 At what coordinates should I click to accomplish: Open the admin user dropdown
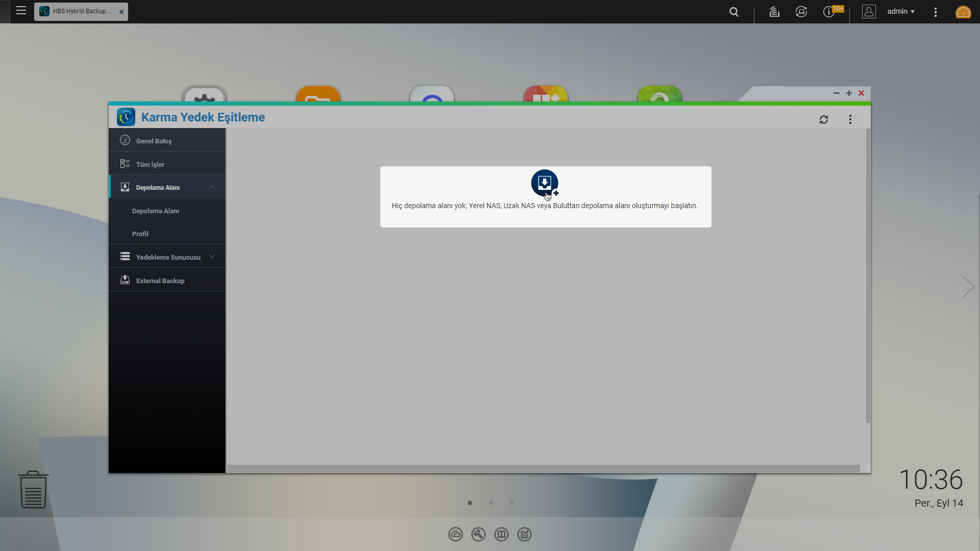tap(900, 11)
